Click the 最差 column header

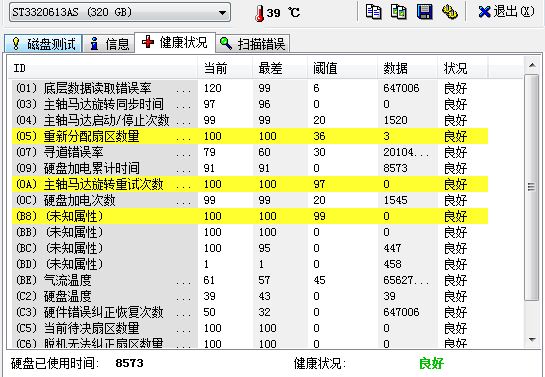280,68
